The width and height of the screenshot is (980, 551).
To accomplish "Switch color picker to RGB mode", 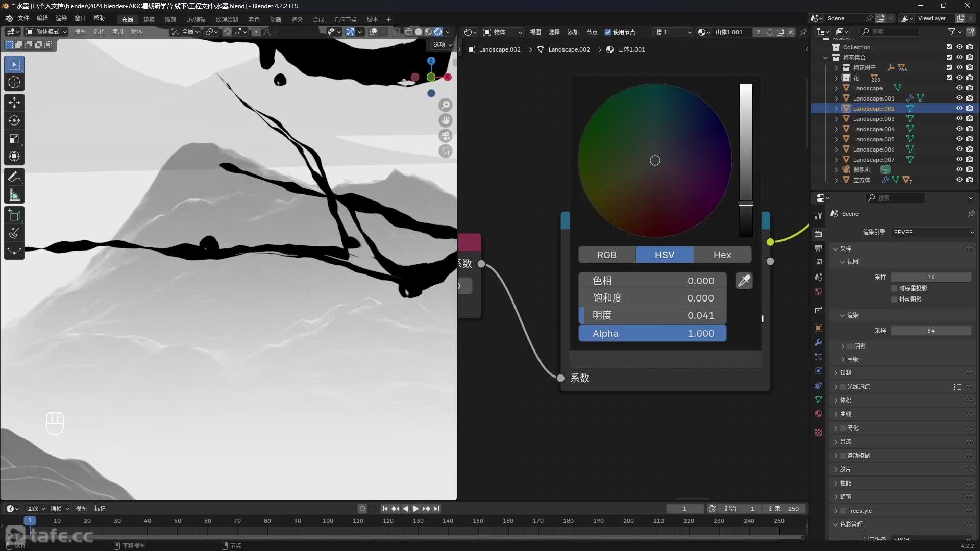I will (x=607, y=255).
